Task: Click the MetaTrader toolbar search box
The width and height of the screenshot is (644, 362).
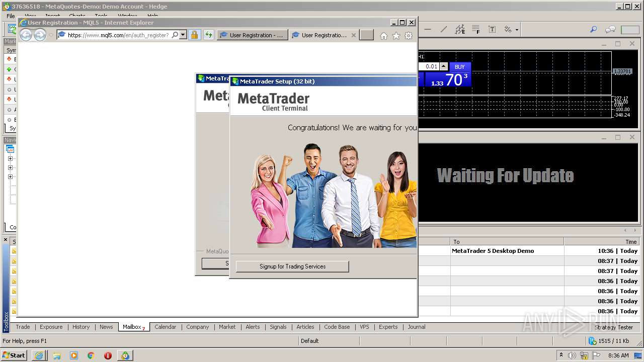Action: (x=630, y=30)
